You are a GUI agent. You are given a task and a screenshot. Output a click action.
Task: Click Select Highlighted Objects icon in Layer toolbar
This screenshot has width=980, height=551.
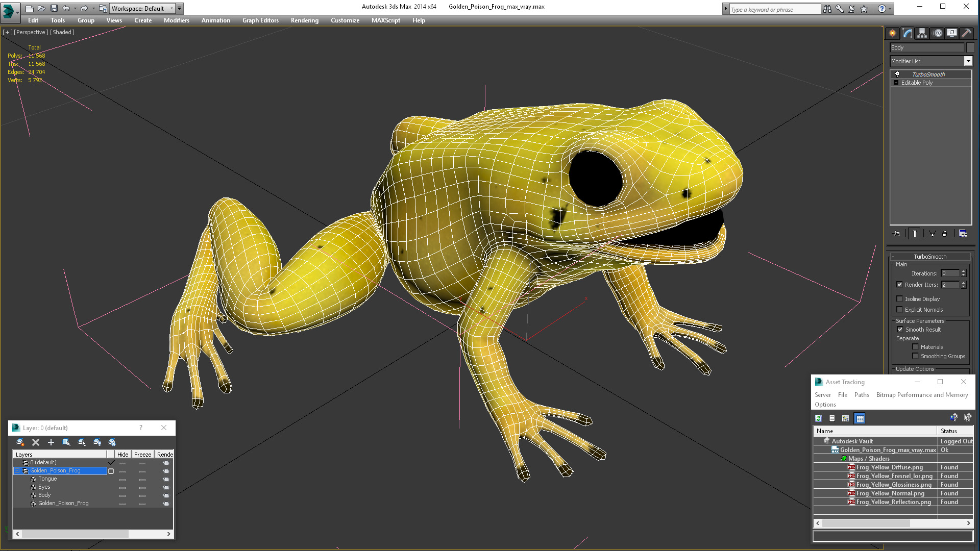click(66, 442)
